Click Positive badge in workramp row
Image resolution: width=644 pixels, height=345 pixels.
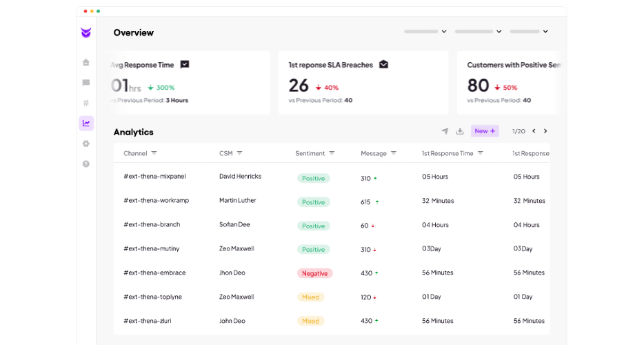(313, 202)
